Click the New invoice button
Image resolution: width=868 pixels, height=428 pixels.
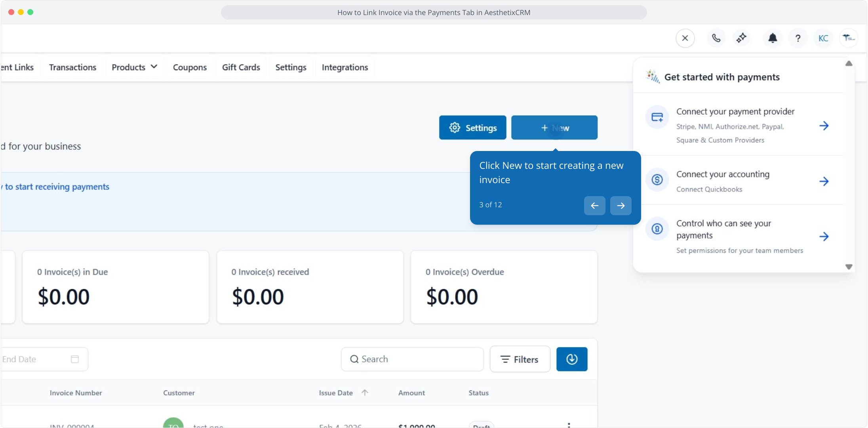point(554,128)
